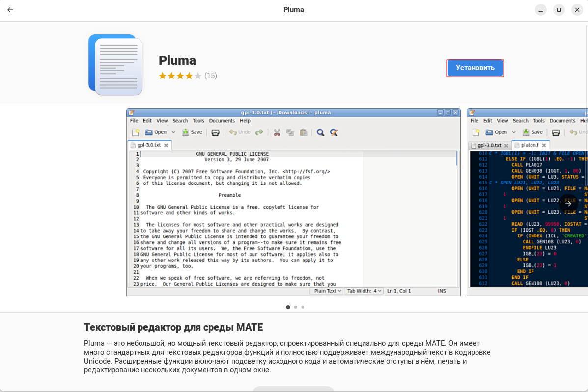The width and height of the screenshot is (588, 392).
Task: Select the third carousel pagination dot
Action: click(x=303, y=307)
